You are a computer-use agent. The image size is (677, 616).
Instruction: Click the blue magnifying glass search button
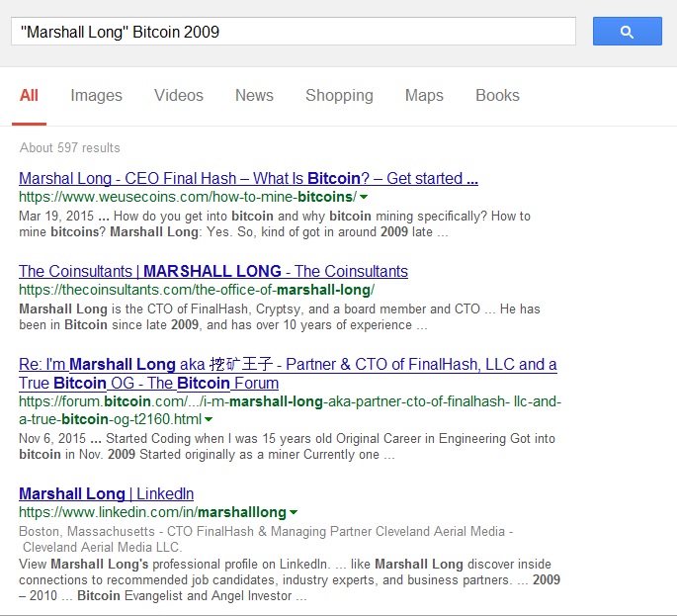tap(627, 31)
